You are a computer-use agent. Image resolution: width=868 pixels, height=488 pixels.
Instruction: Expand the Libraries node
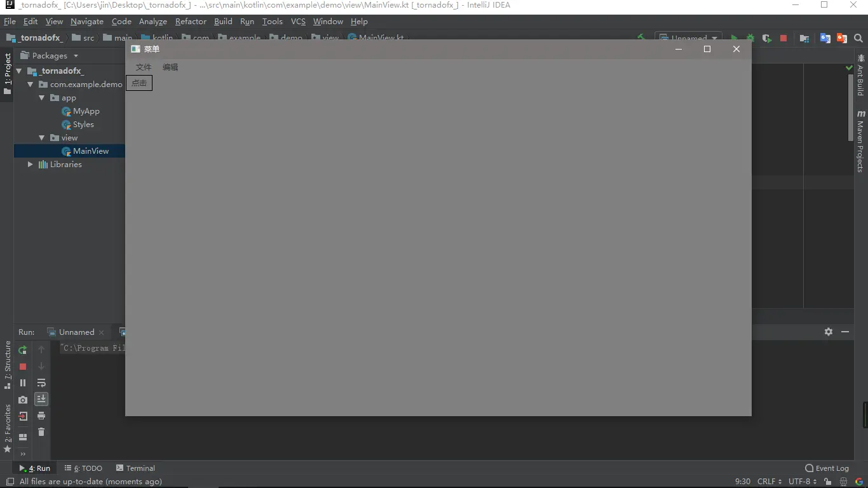(30, 165)
